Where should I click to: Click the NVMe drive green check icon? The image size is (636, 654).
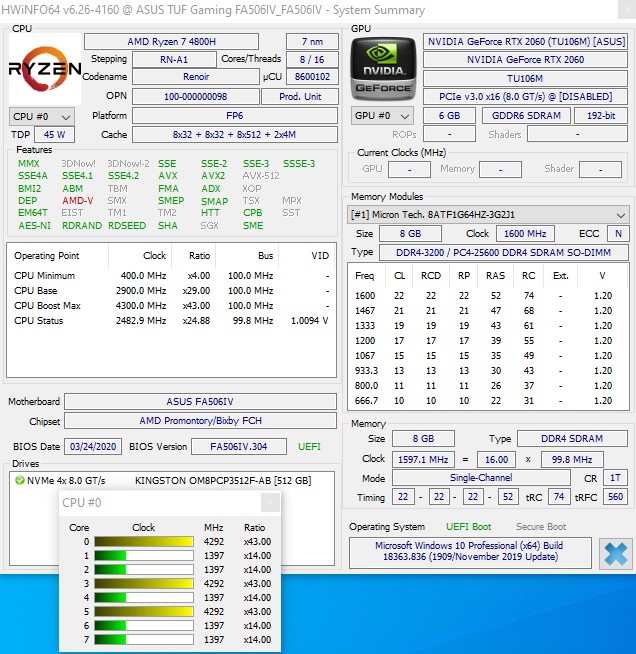[x=19, y=480]
